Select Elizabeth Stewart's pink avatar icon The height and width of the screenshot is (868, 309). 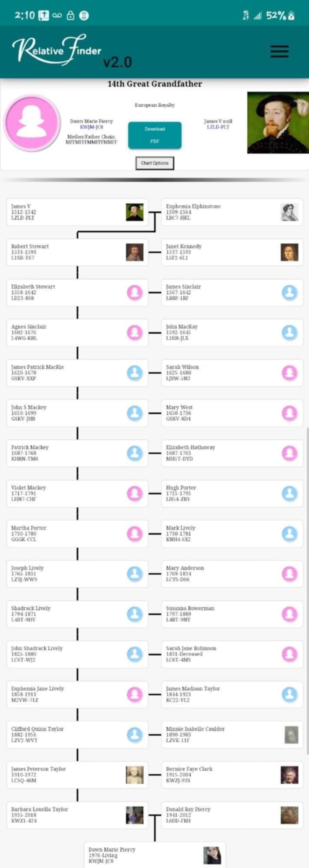point(135,293)
